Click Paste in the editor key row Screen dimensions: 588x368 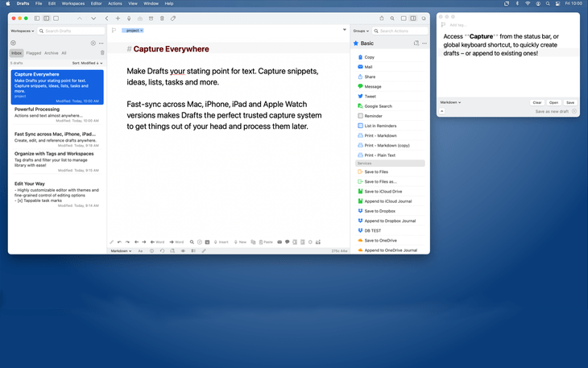(x=266, y=242)
